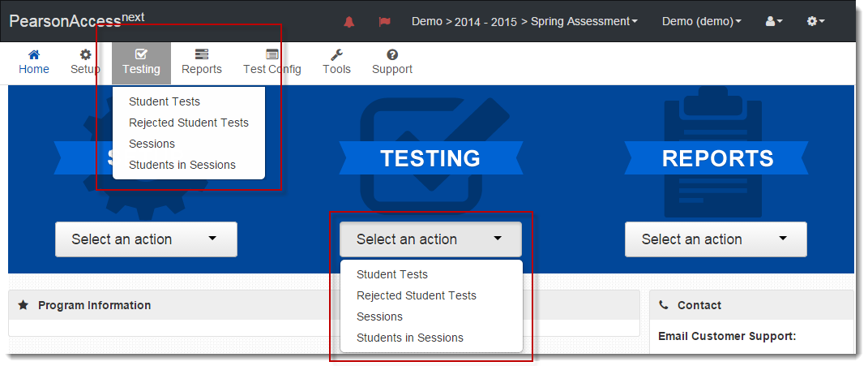Open Test Config via its nav icon
The height and width of the screenshot is (366, 868).
272,54
